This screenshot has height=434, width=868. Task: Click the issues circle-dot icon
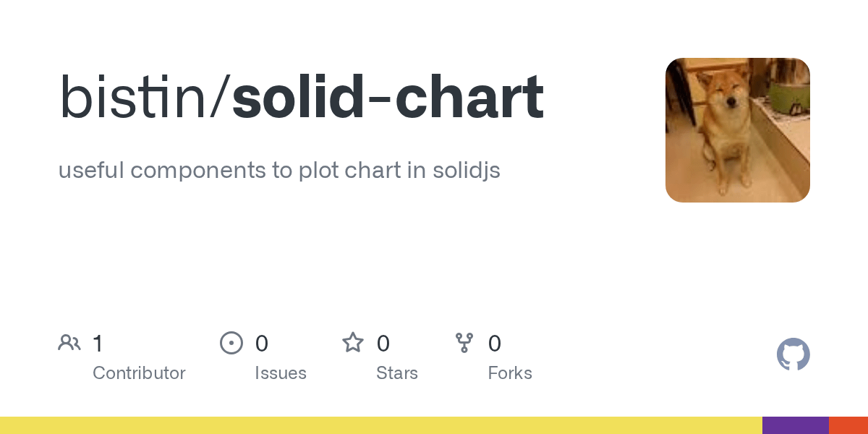231,343
